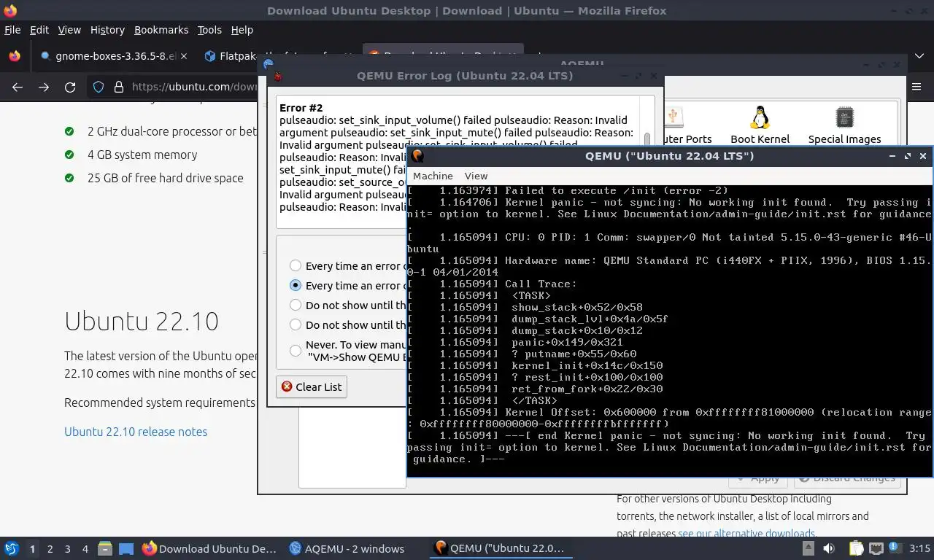Open the Machine menu in the QEMU window
This screenshot has width=934, height=560.
click(433, 176)
